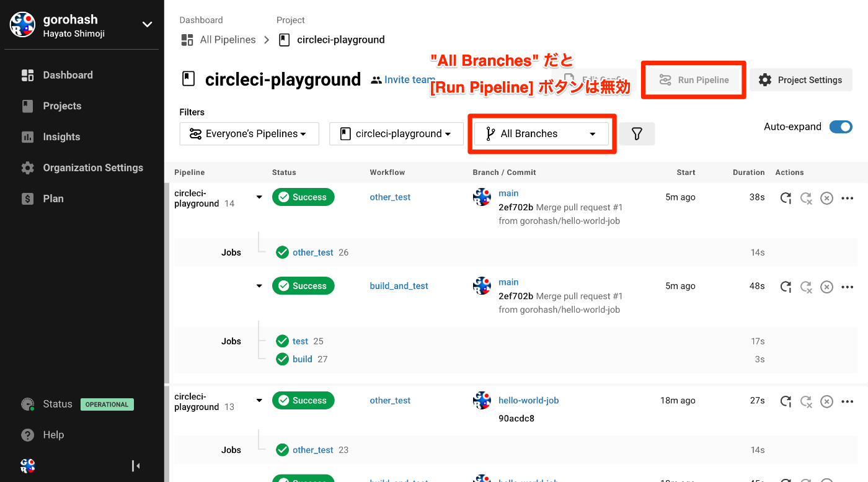Open job other_test 23

(313, 450)
